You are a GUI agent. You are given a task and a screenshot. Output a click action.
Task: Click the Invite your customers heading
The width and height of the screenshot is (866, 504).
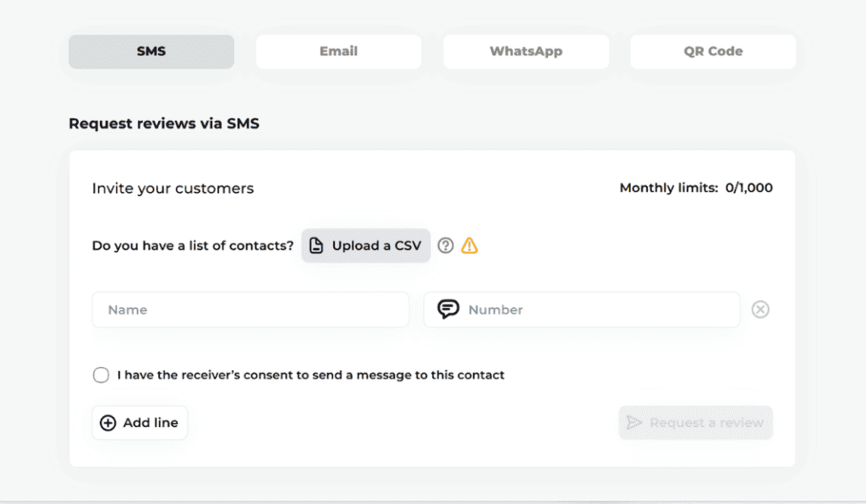[173, 189]
